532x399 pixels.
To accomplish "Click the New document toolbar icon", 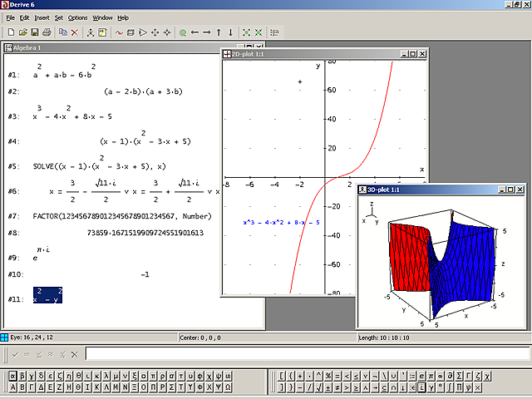I will pos(11,32).
